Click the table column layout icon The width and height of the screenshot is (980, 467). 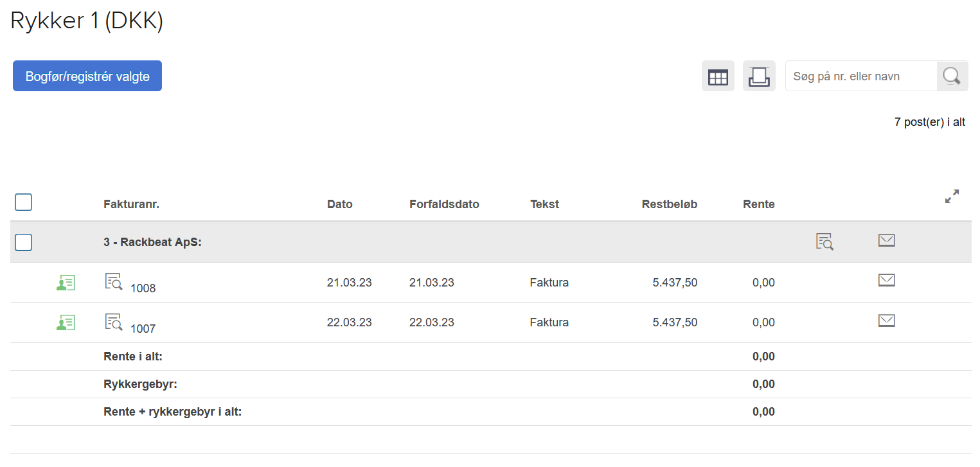pos(718,76)
